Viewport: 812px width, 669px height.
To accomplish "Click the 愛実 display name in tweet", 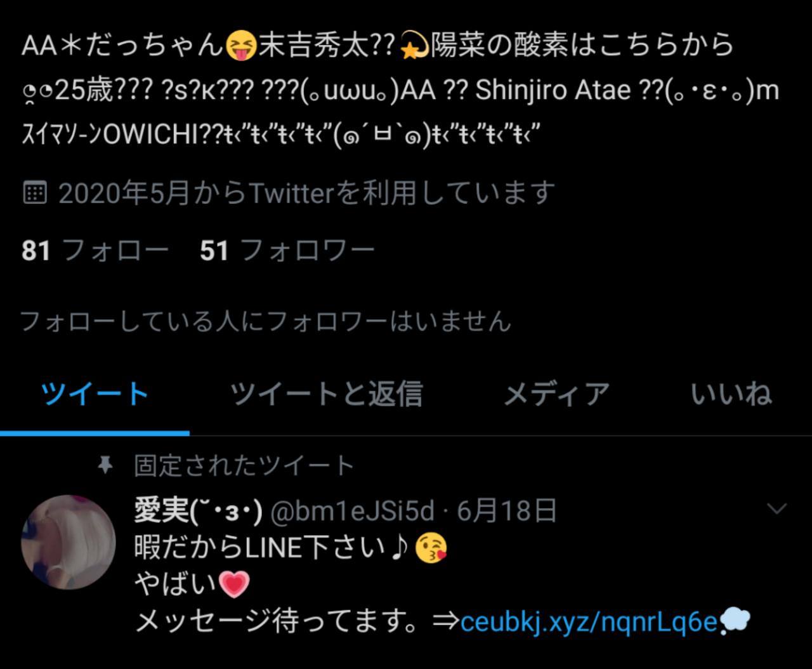I will [198, 511].
